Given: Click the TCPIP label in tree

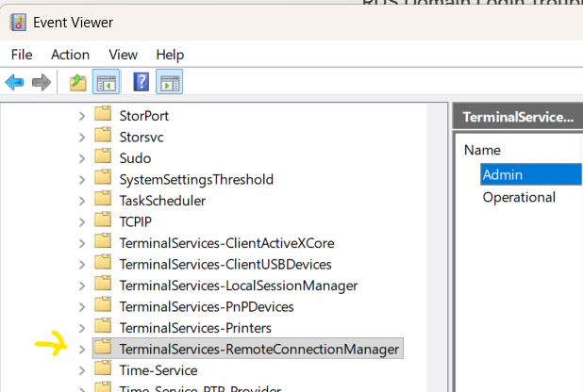Looking at the screenshot, I should point(135,221).
